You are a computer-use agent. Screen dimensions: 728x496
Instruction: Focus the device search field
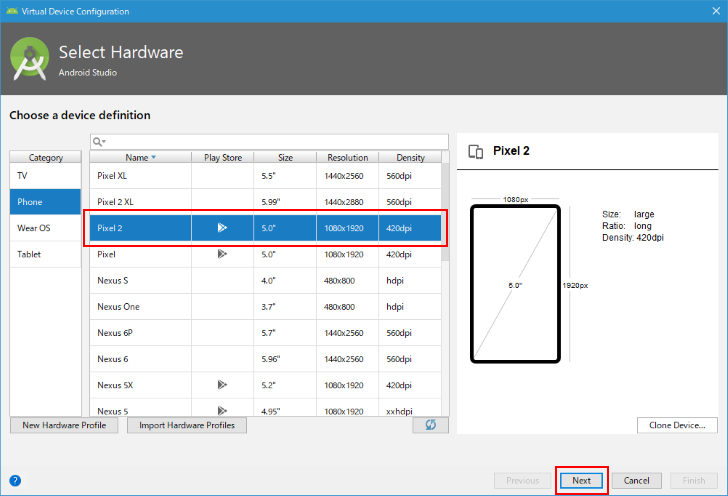[x=269, y=142]
